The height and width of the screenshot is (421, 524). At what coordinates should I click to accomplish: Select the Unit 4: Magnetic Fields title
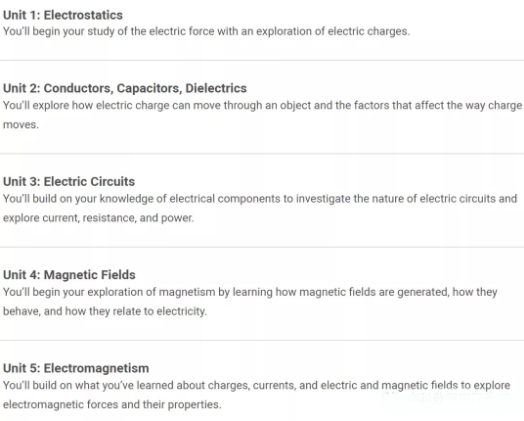(69, 275)
